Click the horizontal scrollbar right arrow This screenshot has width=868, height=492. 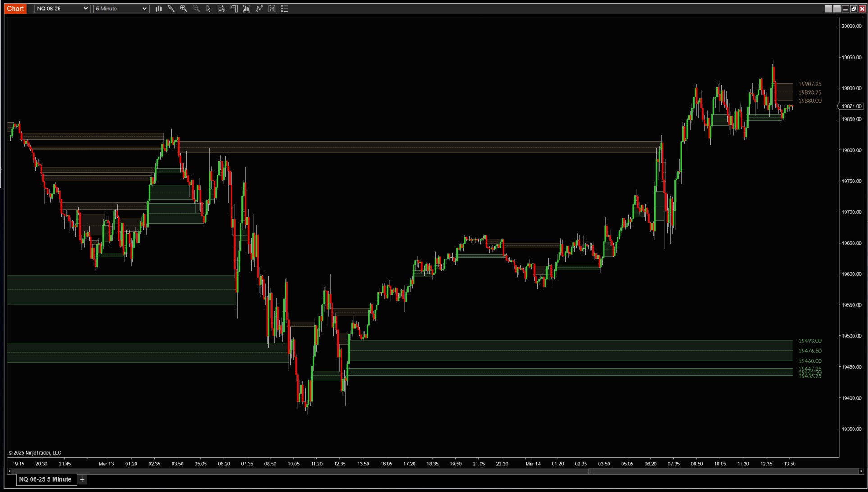(861, 471)
